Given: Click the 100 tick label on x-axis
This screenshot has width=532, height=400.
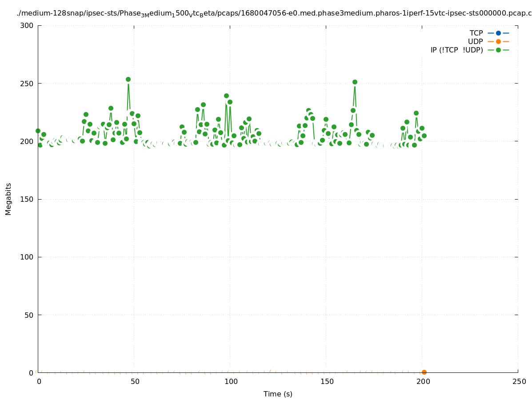Looking at the screenshot, I should pyautogui.click(x=230, y=381).
